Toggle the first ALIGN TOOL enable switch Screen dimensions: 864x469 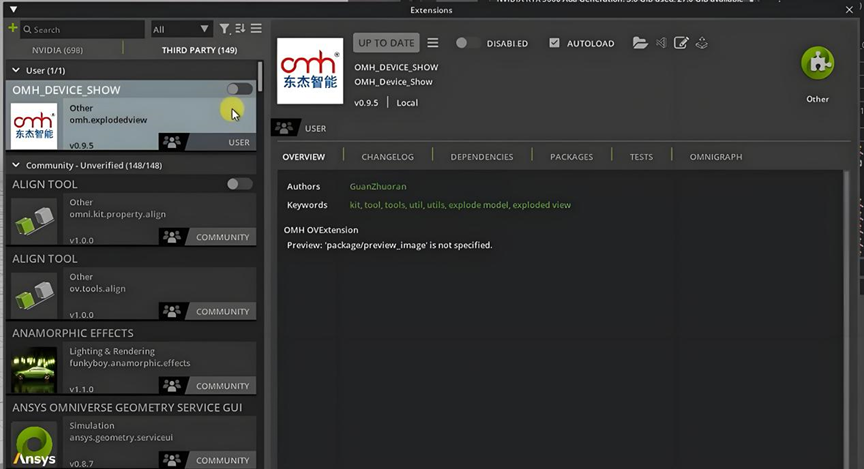click(239, 184)
